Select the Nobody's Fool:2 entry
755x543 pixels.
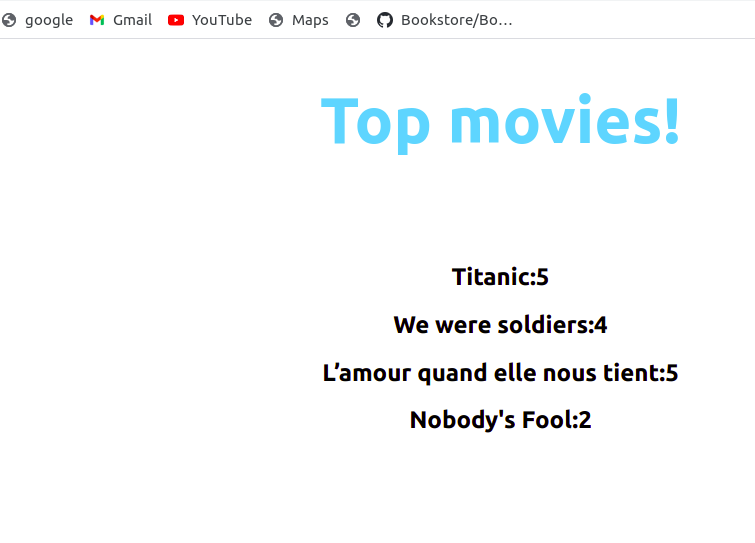click(500, 420)
